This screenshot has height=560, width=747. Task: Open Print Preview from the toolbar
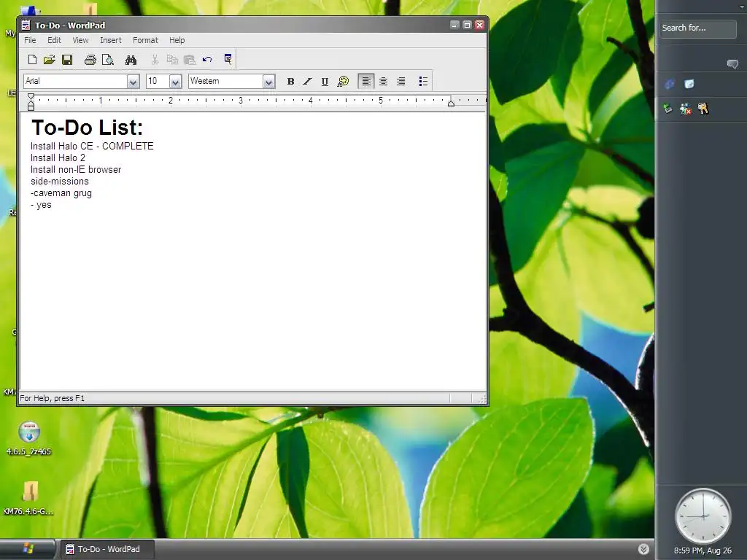(x=108, y=60)
